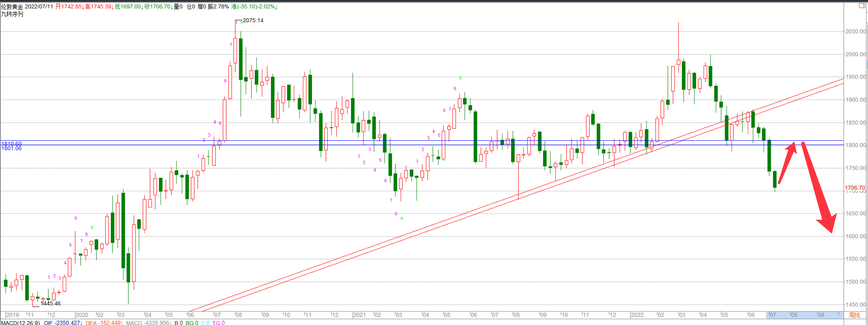The image size is (868, 325).
Task: Click the 2050.00 price axis label
Action: tap(856, 32)
